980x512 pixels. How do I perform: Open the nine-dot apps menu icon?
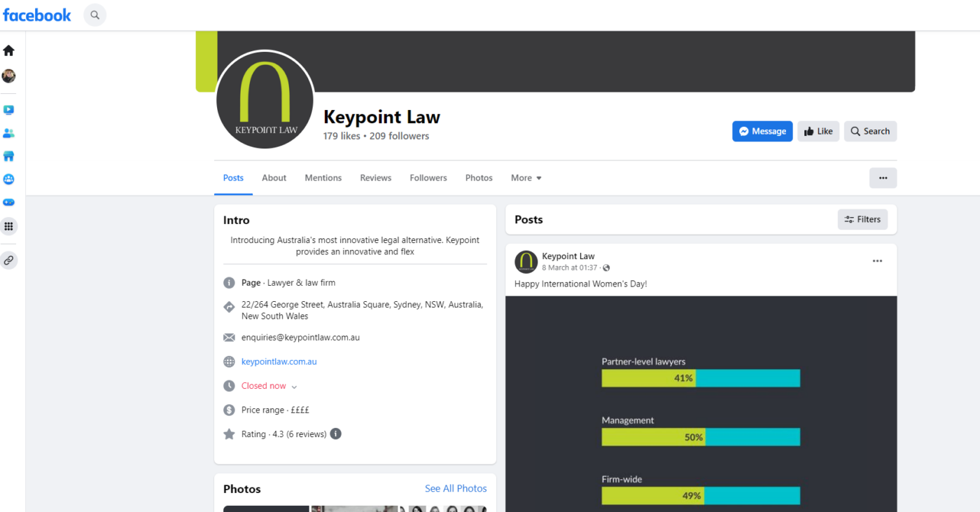click(8, 226)
